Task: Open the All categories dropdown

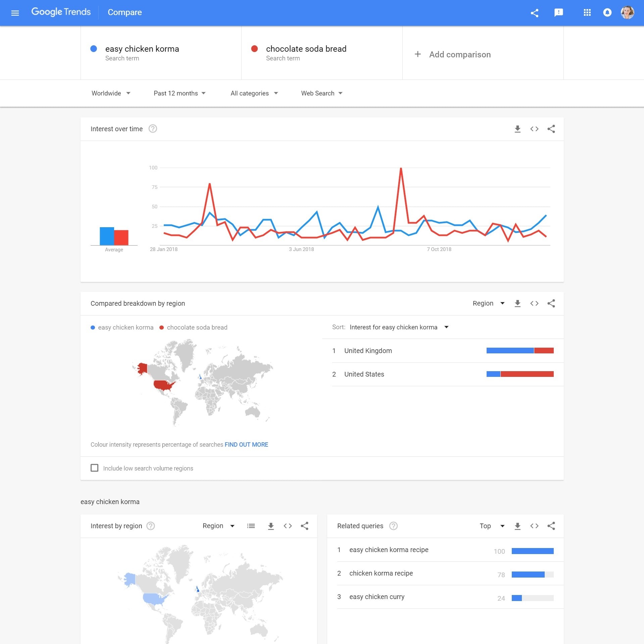Action: (254, 93)
